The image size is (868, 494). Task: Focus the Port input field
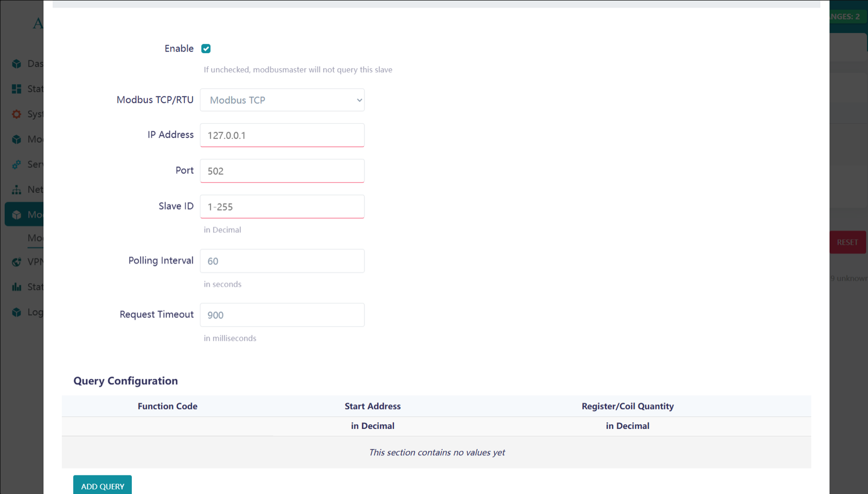click(282, 171)
